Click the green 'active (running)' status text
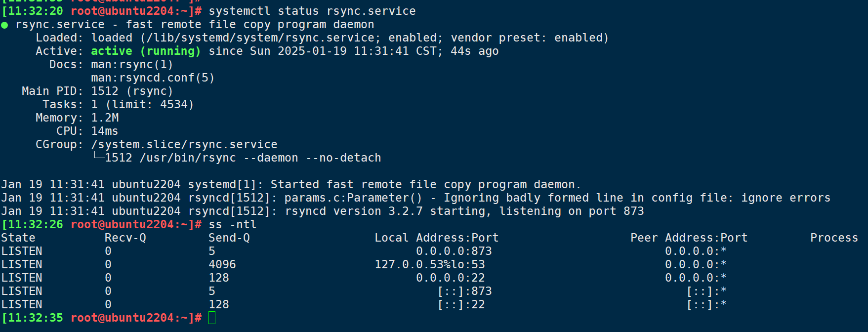 click(x=146, y=51)
